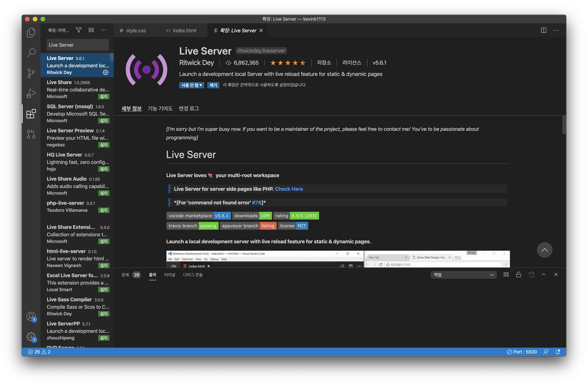Image resolution: width=588 pixels, height=385 pixels.
Task: Open extensions sidebar more actions ellipsis
Action: pos(103,30)
